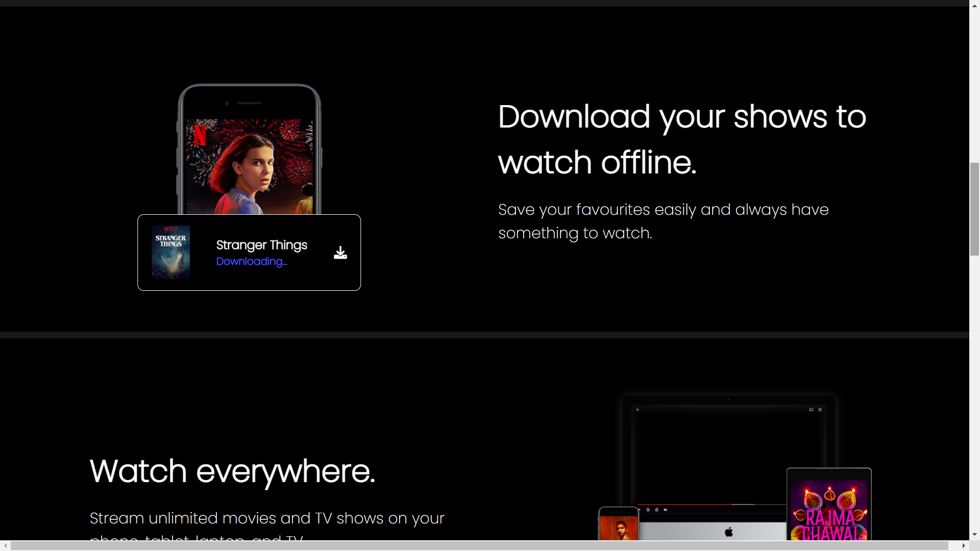This screenshot has width=980, height=551.
Task: Click the 'Downloading...' status text
Action: (251, 261)
